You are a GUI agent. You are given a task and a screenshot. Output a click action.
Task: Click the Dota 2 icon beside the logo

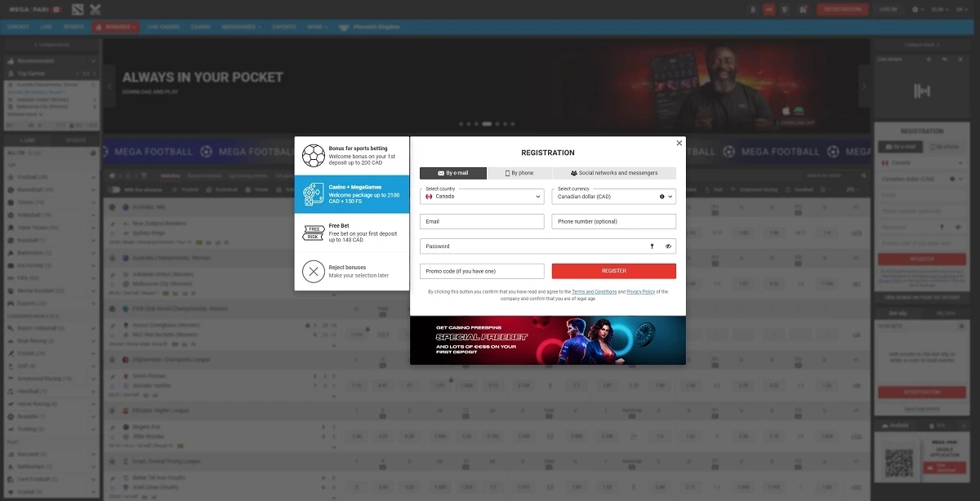[78, 9]
